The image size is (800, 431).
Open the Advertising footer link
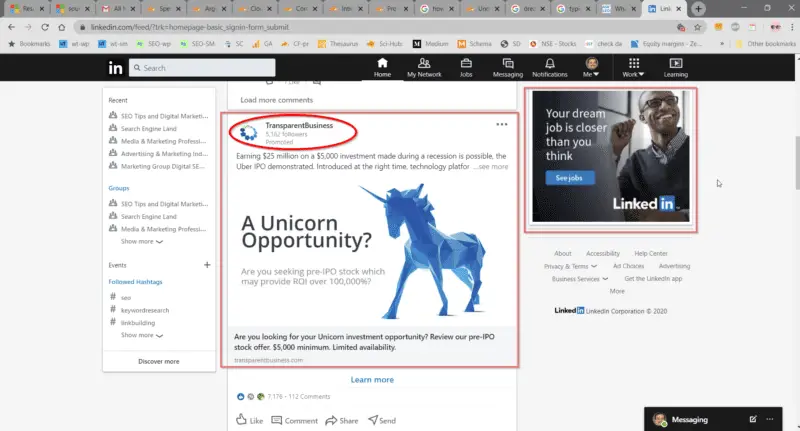click(x=674, y=266)
